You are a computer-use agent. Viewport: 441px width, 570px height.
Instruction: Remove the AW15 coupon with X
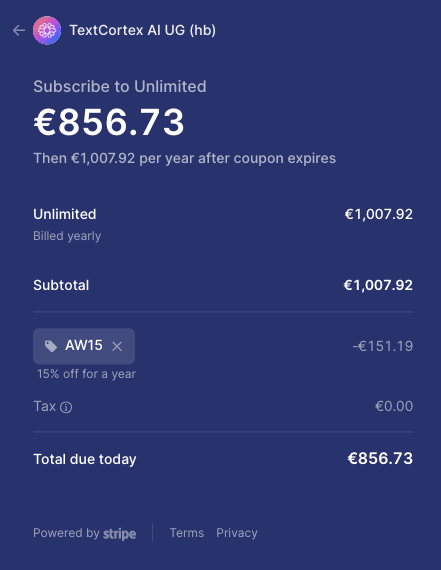[117, 346]
